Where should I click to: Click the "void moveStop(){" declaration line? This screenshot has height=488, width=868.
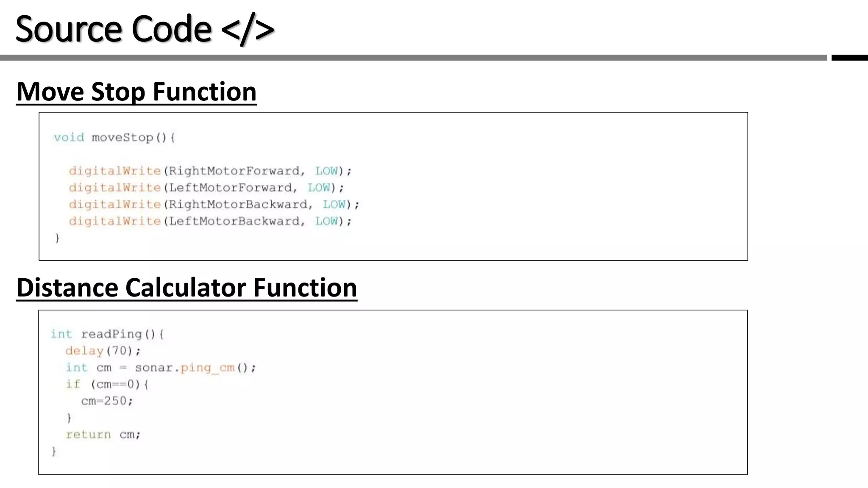(x=114, y=138)
